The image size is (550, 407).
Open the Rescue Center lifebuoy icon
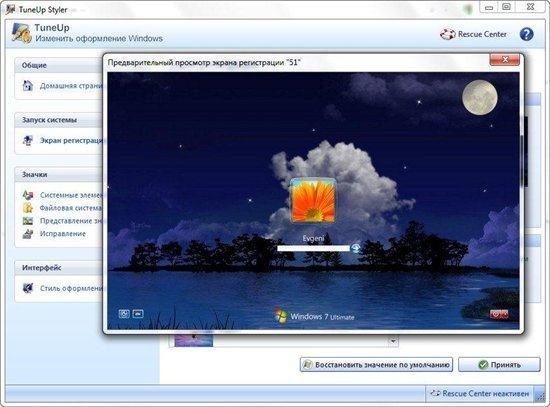point(447,34)
